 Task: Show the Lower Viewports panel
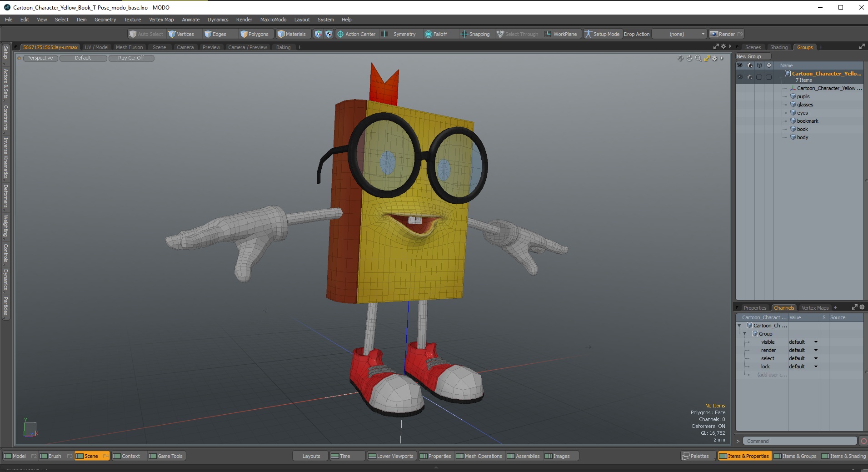point(391,456)
